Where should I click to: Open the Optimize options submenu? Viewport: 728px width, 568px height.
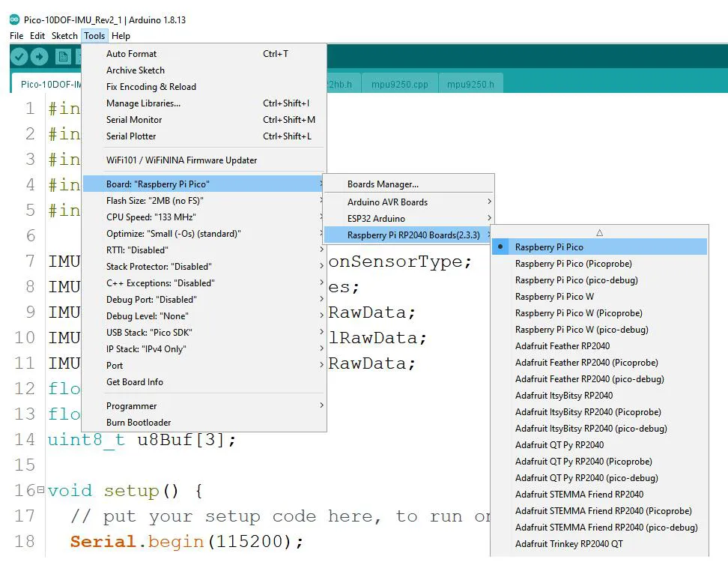tap(204, 234)
